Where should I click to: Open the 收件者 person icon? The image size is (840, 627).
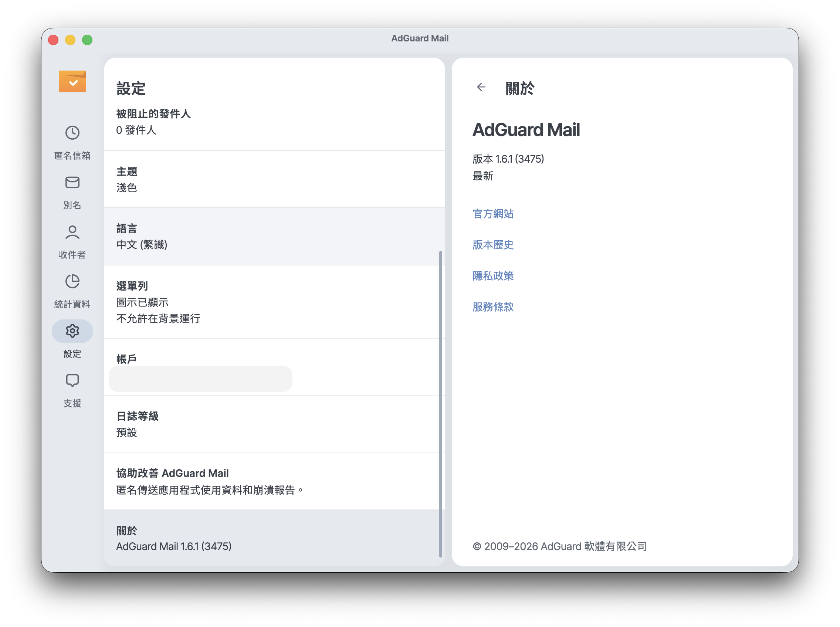72,232
